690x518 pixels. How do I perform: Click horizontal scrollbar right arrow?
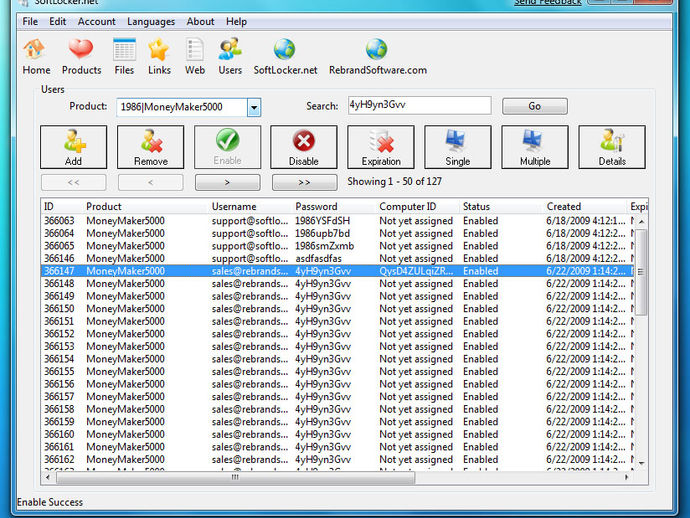point(627,478)
